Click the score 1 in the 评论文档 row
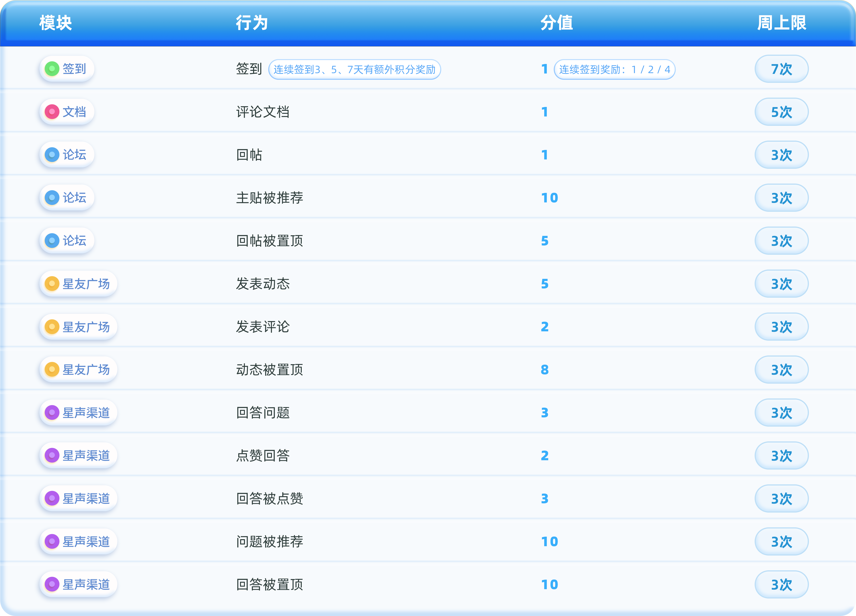 pyautogui.click(x=545, y=112)
